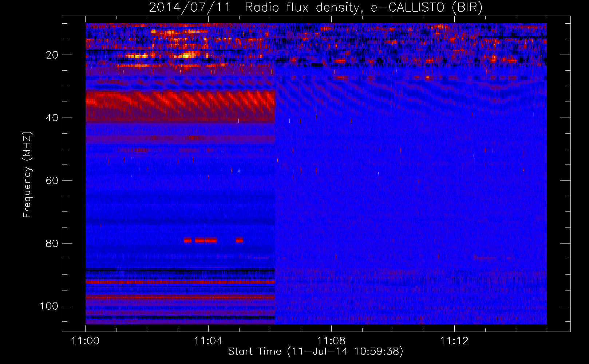Click the plot title "2014/07/11 Radio flux density, e-CALLISTO (BIR)"
The width and height of the screenshot is (589, 364).
click(316, 7)
